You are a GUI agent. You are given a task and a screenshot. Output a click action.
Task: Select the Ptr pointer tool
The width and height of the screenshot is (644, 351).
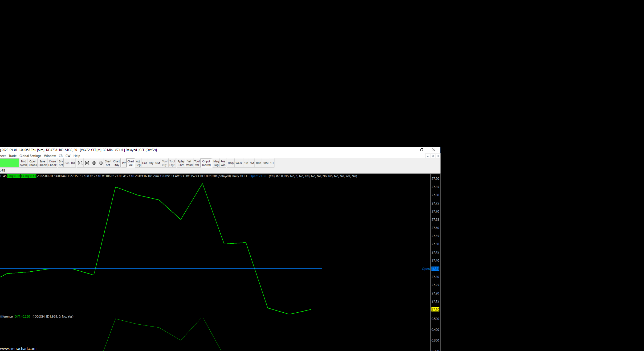tap(124, 163)
